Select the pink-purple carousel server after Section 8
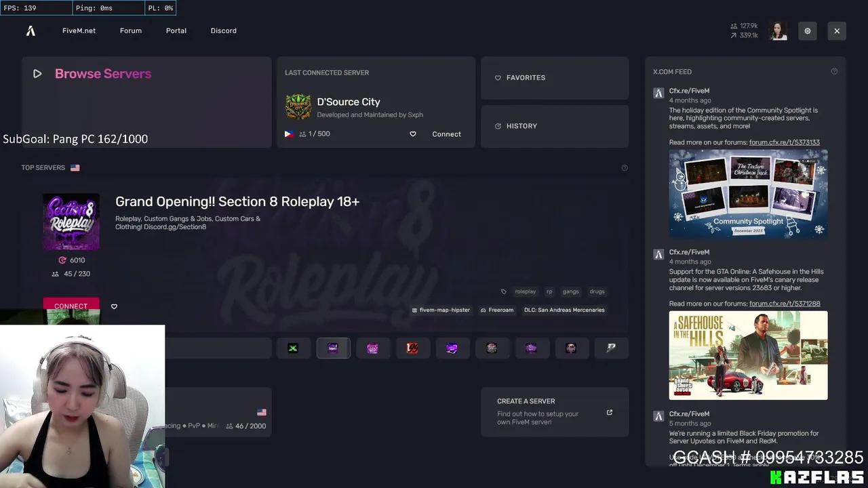The width and height of the screenshot is (868, 488). click(x=372, y=348)
